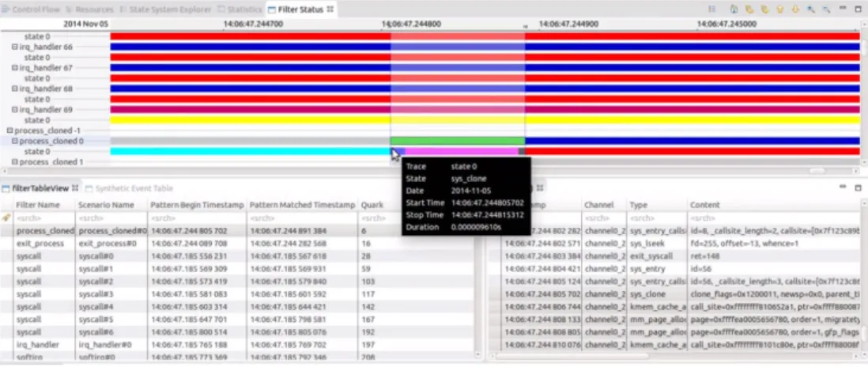This screenshot has width=868, height=367.
Task: Minimize the lower-right events panel
Action: pyautogui.click(x=843, y=187)
